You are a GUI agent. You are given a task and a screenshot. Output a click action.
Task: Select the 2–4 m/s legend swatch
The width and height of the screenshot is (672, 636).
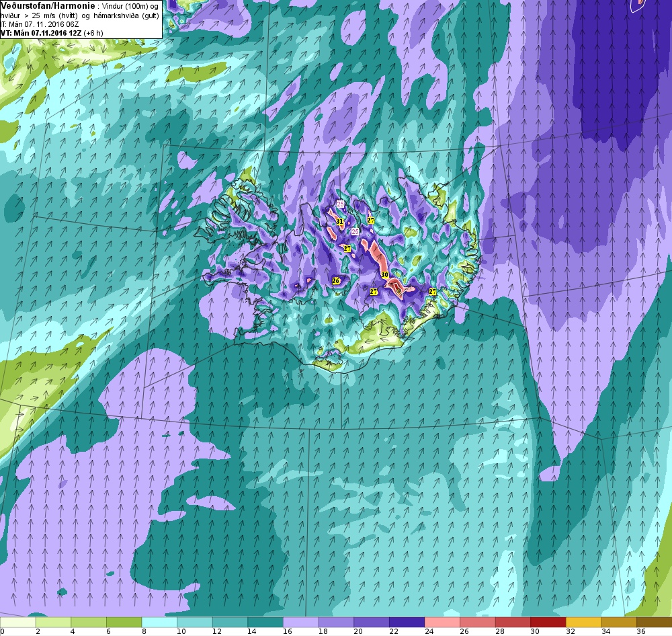click(x=53, y=622)
